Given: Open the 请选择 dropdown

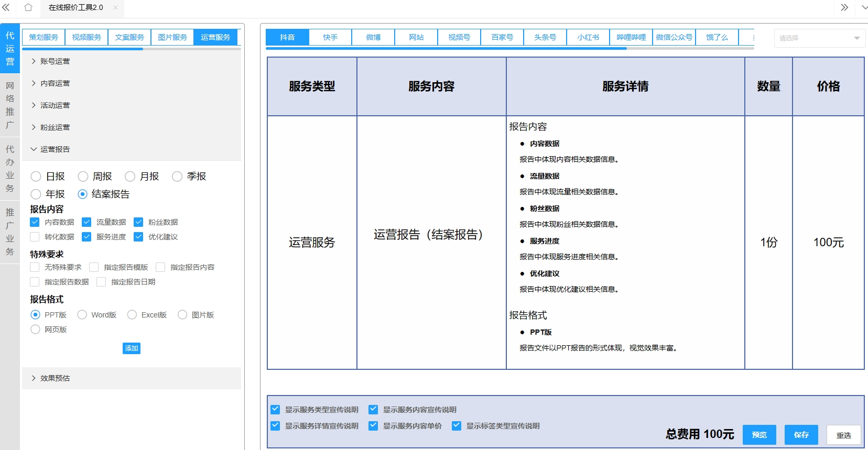Looking at the screenshot, I should tap(819, 38).
